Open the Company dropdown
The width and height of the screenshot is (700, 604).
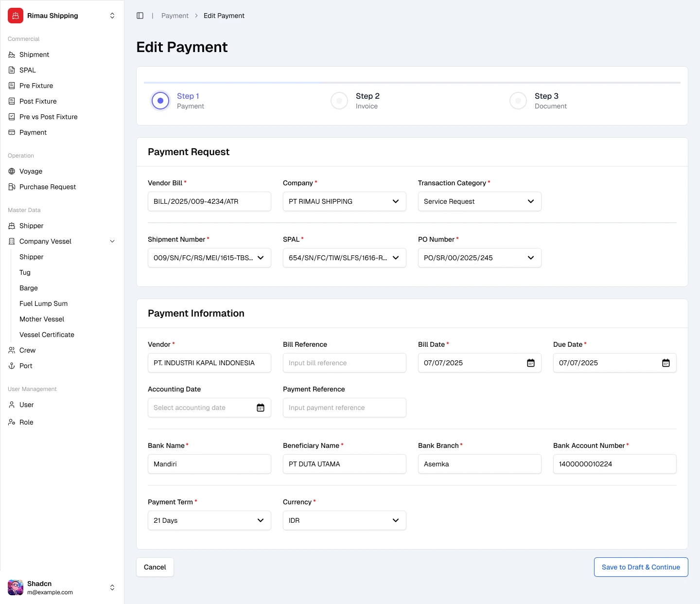(x=344, y=201)
